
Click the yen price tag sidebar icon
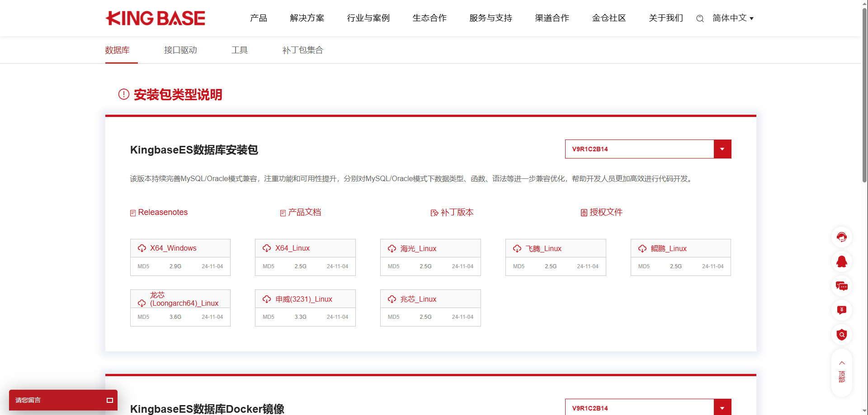841,310
